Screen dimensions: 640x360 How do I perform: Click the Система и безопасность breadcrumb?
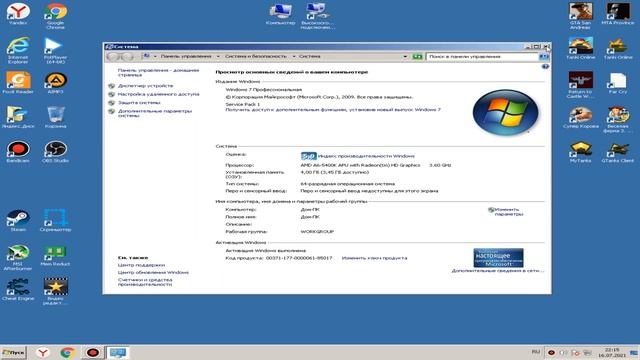(256, 56)
